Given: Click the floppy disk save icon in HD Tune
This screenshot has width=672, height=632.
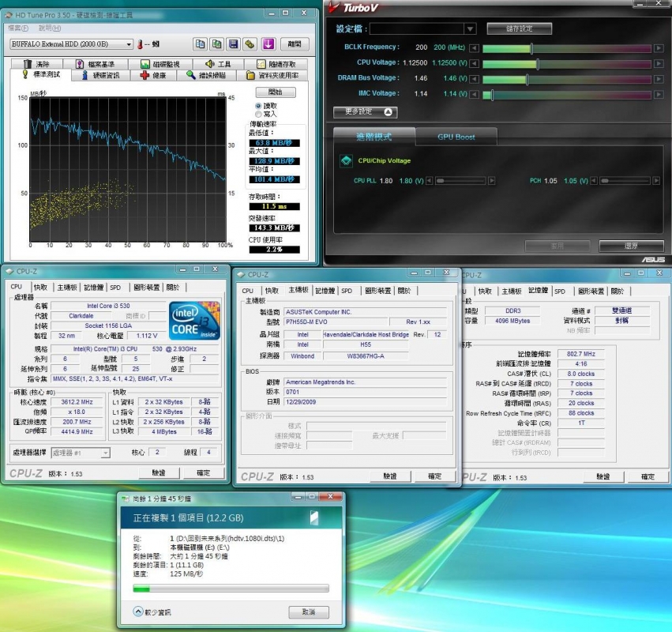Looking at the screenshot, I should pyautogui.click(x=234, y=44).
